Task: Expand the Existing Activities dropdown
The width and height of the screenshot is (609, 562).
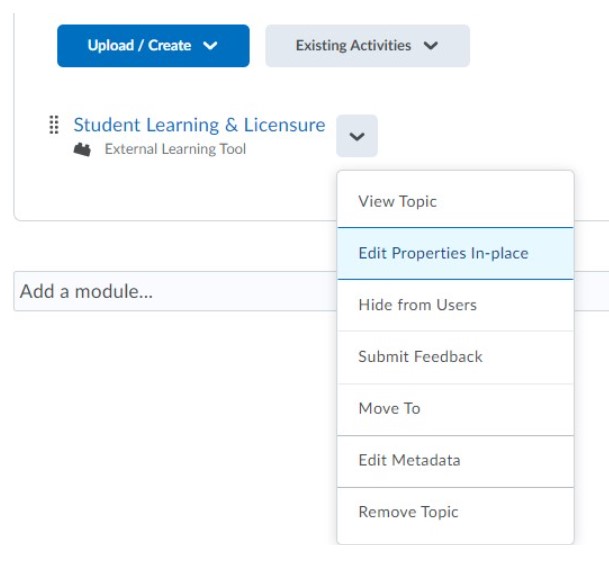Action: point(367,46)
